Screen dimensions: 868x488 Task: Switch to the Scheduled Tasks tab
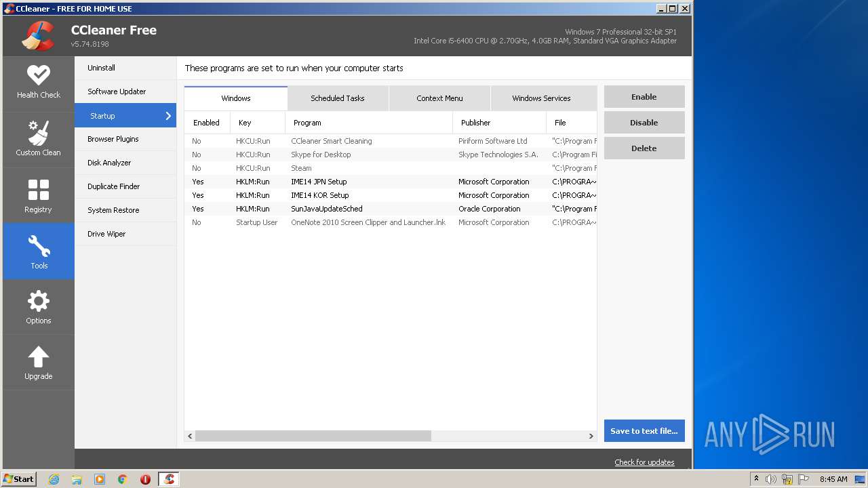tap(338, 98)
